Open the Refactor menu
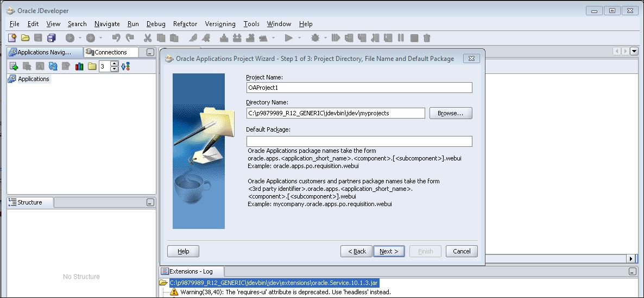The height and width of the screenshot is (298, 644). tap(185, 24)
